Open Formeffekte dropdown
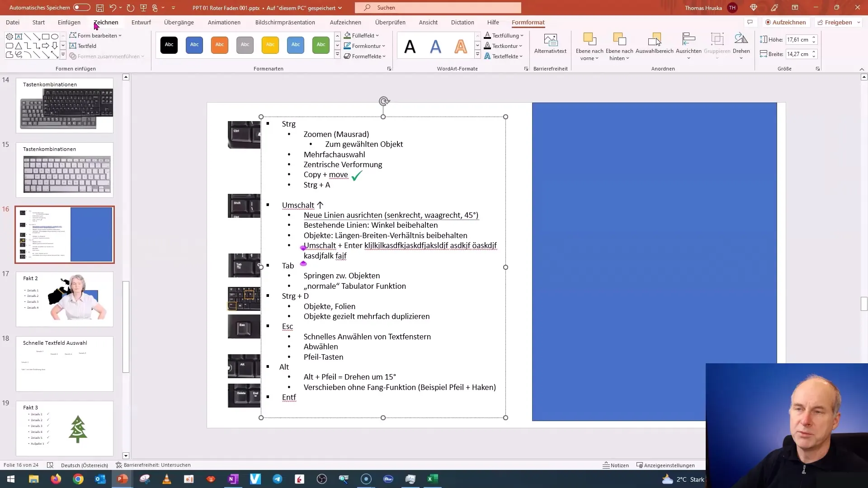 click(364, 56)
